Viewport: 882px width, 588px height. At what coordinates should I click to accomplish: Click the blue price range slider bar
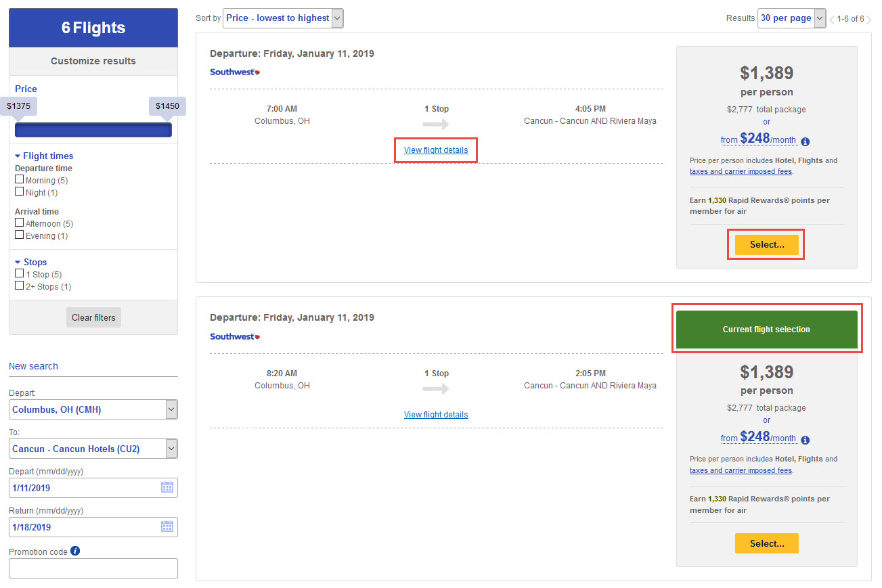[x=93, y=130]
